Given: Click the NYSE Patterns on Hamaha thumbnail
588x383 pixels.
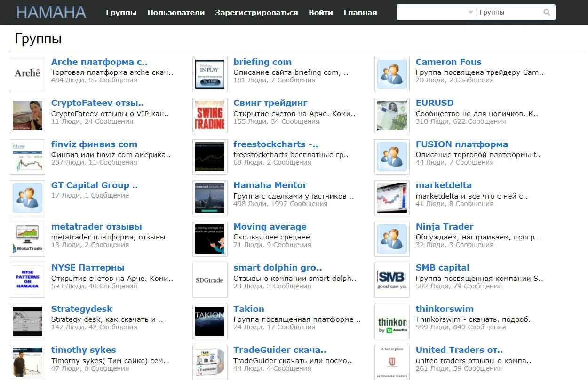Looking at the screenshot, I should [27, 280].
